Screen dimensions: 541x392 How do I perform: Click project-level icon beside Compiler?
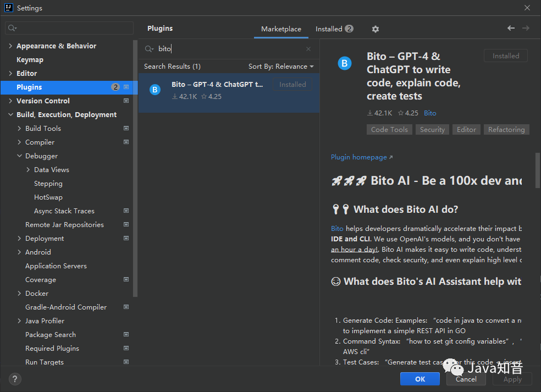(126, 142)
